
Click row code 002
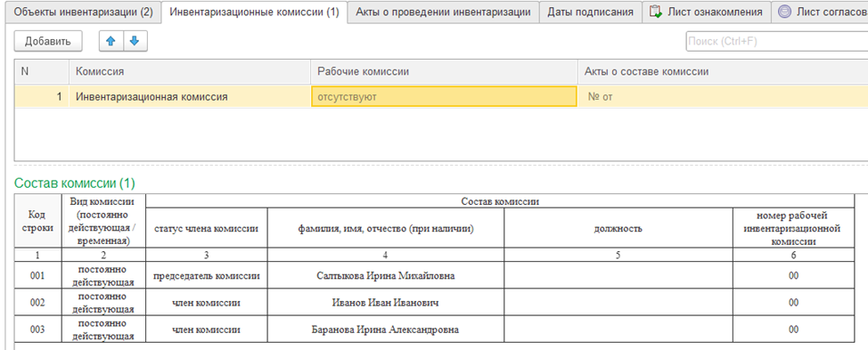point(38,303)
